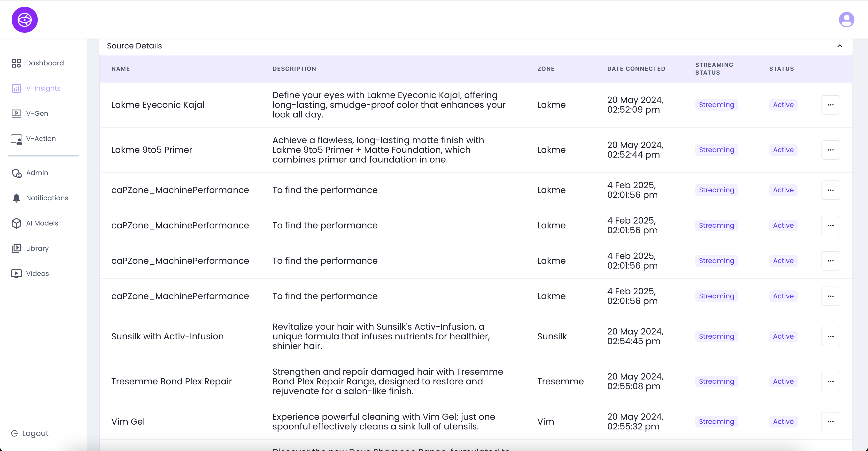Image resolution: width=868 pixels, height=451 pixels.
Task: Select the Lakme 9to5 Primer name
Action: 152,150
